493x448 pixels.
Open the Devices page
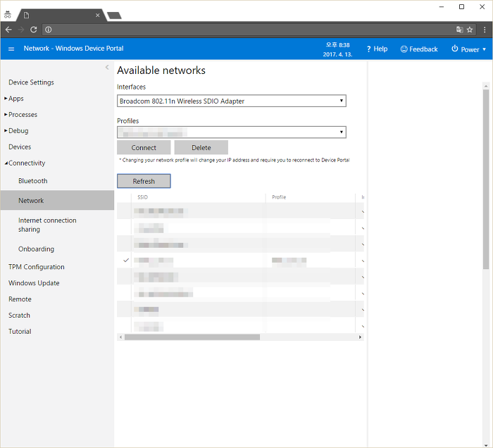click(20, 147)
